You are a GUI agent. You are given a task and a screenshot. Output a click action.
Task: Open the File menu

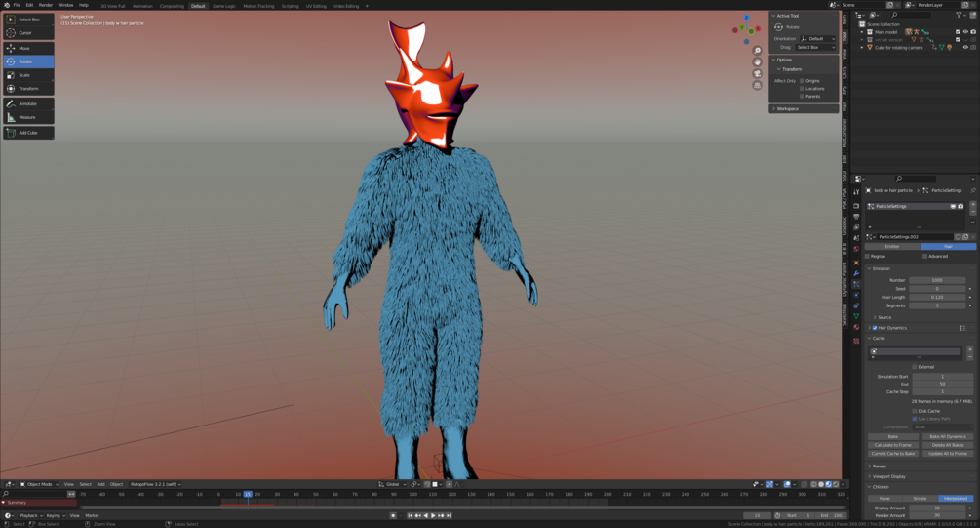(17, 5)
